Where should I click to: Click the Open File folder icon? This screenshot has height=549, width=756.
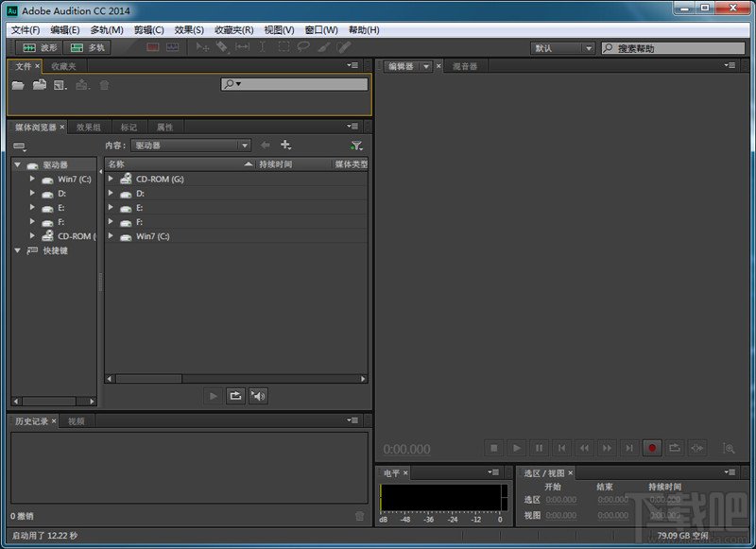18,85
